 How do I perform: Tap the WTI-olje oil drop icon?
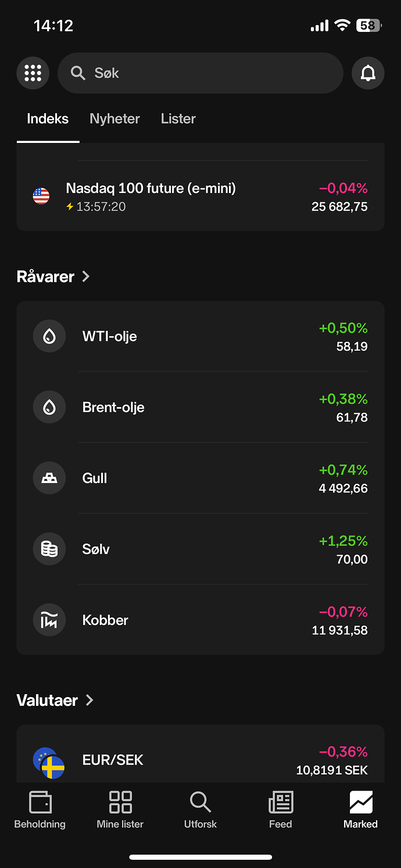49,336
